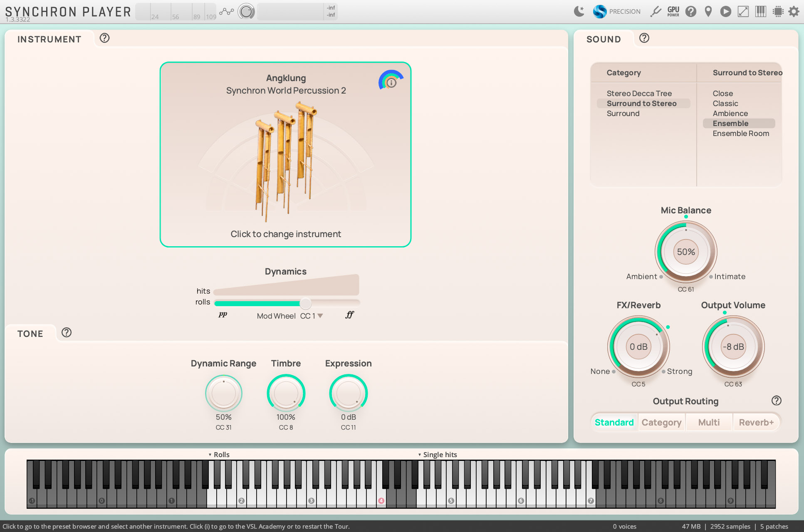Click the wrench tuning icon
Screen dimensions: 804x532
point(656,11)
